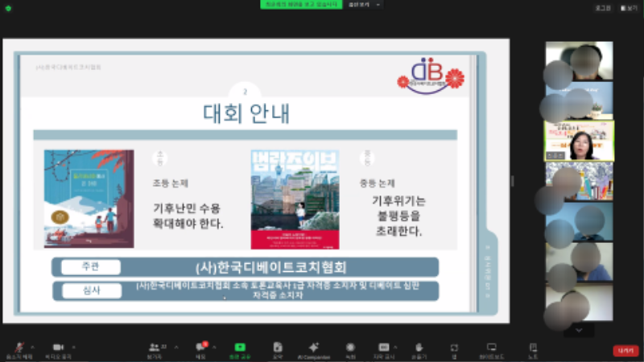Click the 주관 label box
The width and height of the screenshot is (644, 362).
tap(91, 267)
